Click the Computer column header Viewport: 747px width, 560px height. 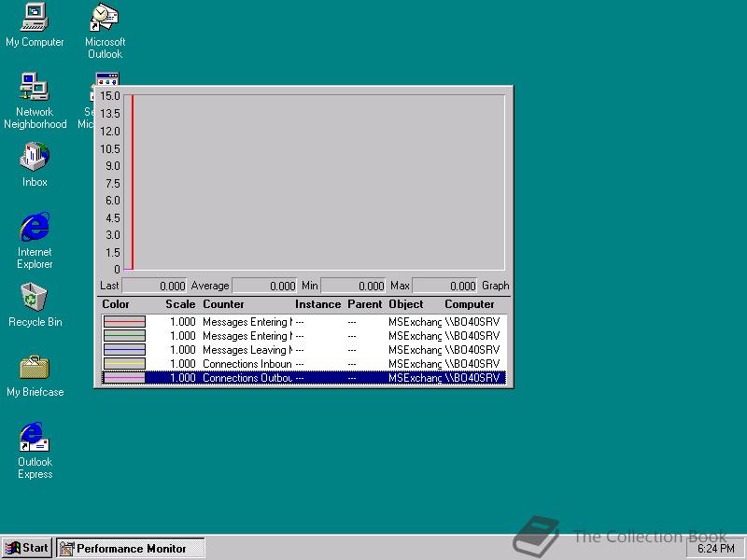click(x=470, y=304)
